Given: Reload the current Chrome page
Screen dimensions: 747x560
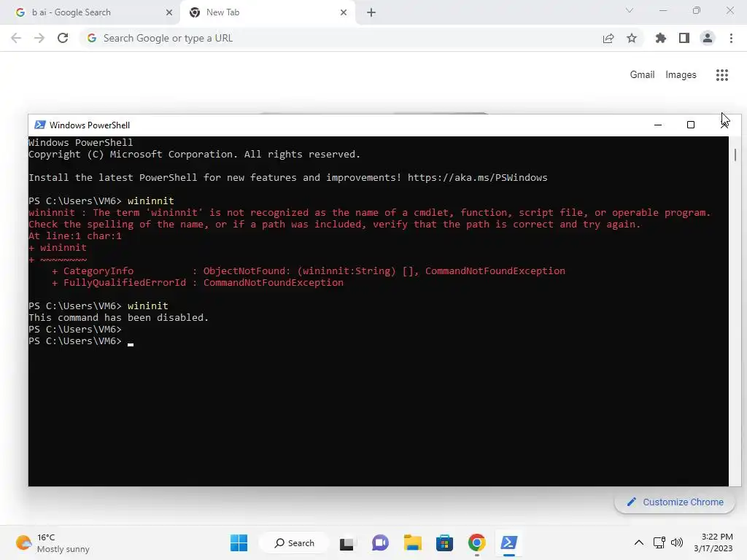Looking at the screenshot, I should click(x=63, y=38).
